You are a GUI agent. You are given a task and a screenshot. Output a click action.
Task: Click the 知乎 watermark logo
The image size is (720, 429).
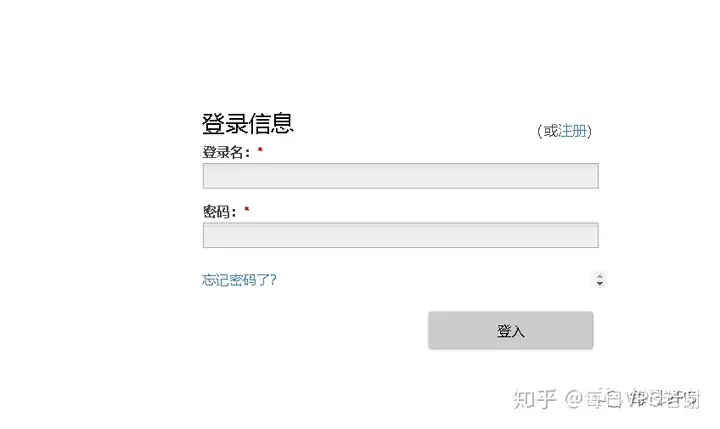534,399
